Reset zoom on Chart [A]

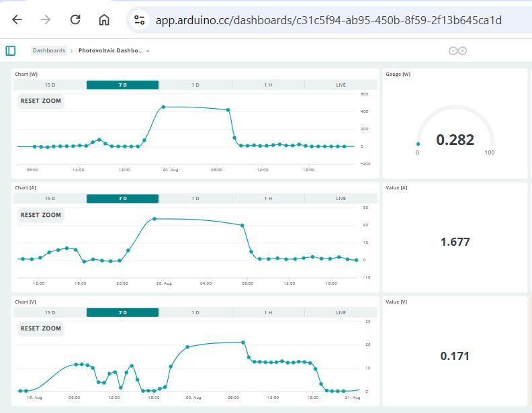tap(41, 215)
